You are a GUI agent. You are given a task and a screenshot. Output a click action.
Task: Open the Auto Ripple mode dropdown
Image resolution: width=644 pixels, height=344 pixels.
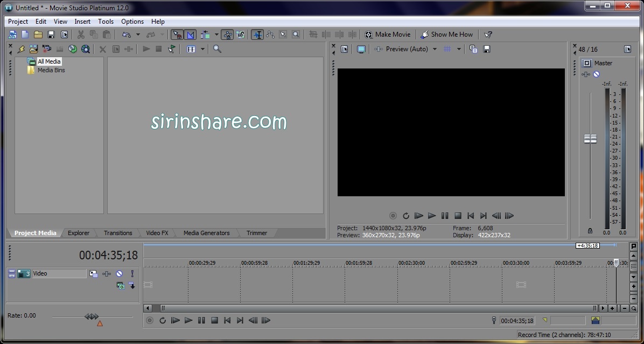point(216,35)
